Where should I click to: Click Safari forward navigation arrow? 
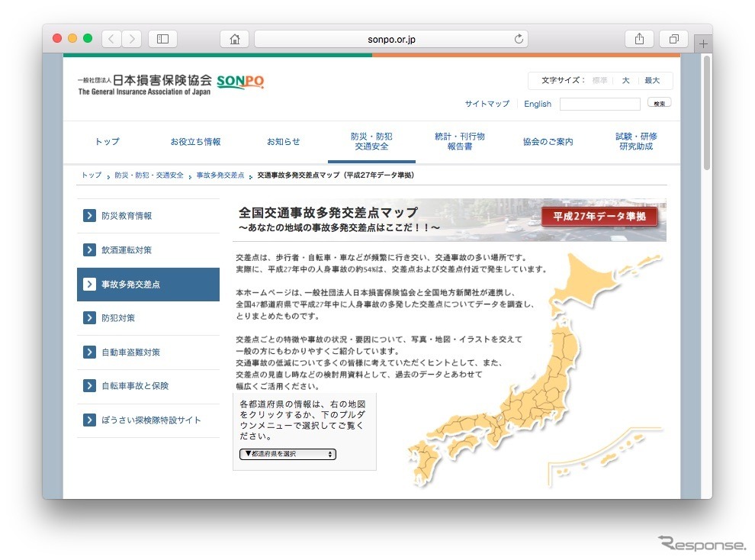click(x=131, y=39)
